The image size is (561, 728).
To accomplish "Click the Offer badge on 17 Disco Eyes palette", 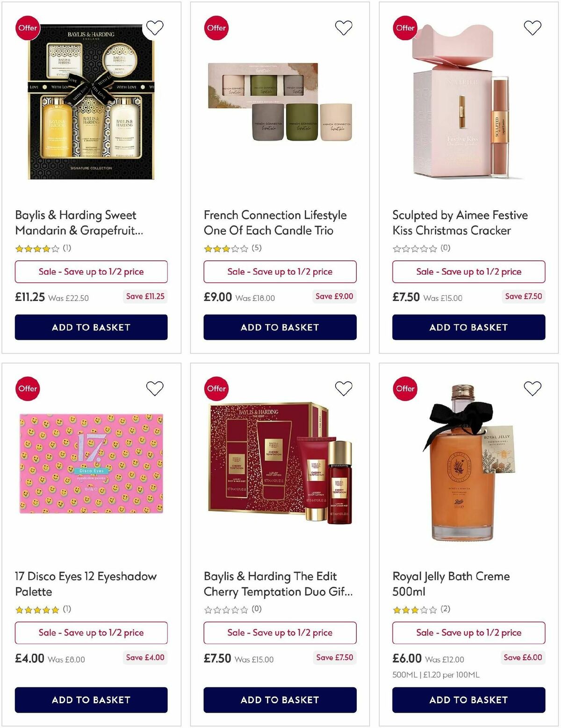I will (28, 388).
